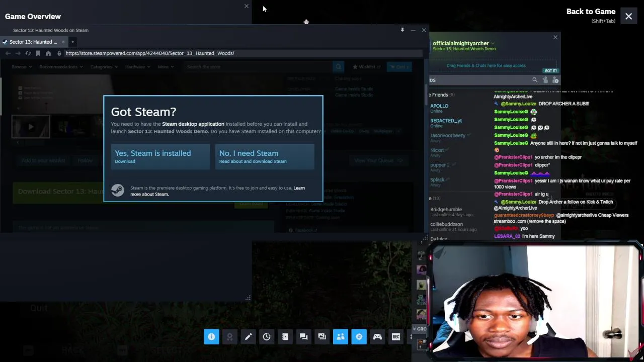The height and width of the screenshot is (362, 644).
Task: Open the Achievements icon in overlay toolbar
Action: (230, 336)
